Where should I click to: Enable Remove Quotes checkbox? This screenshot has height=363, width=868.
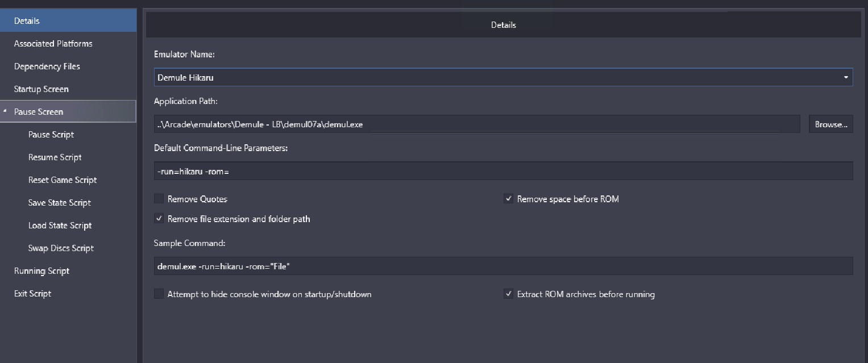click(159, 199)
